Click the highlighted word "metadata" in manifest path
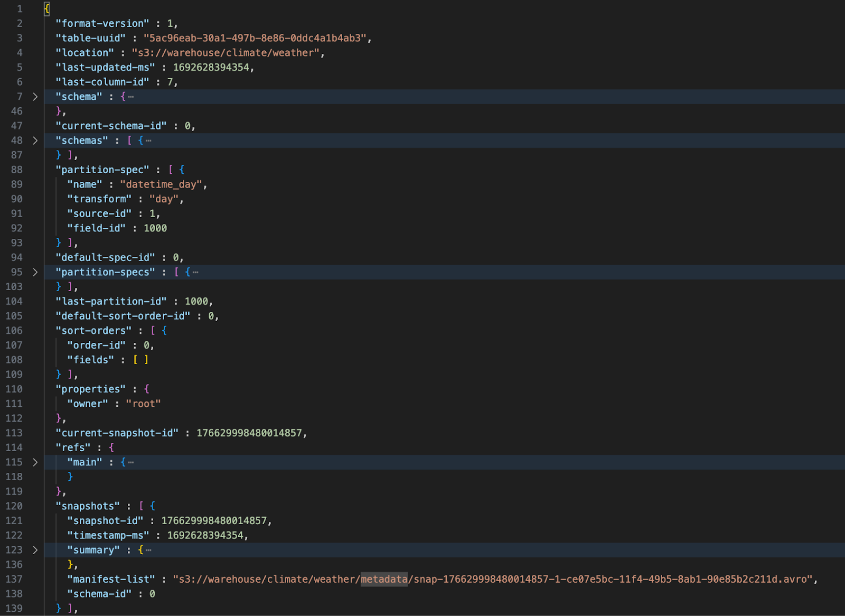This screenshot has width=845, height=616. 384,579
